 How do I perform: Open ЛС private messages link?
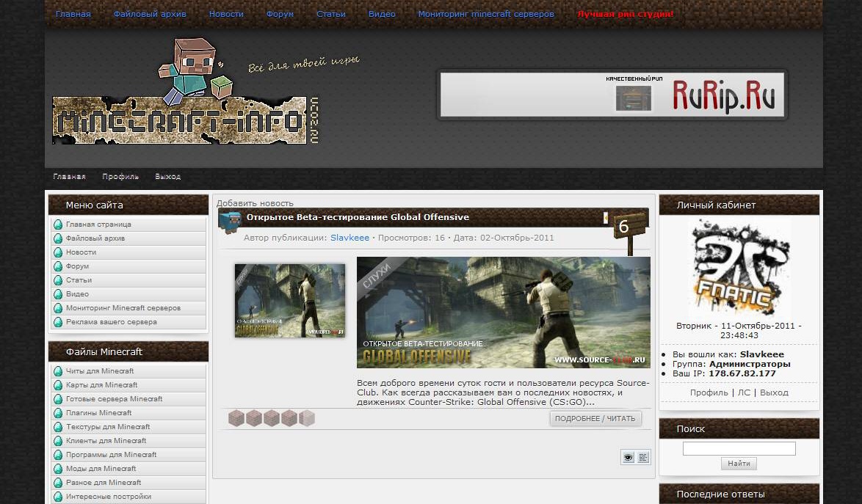(x=744, y=392)
